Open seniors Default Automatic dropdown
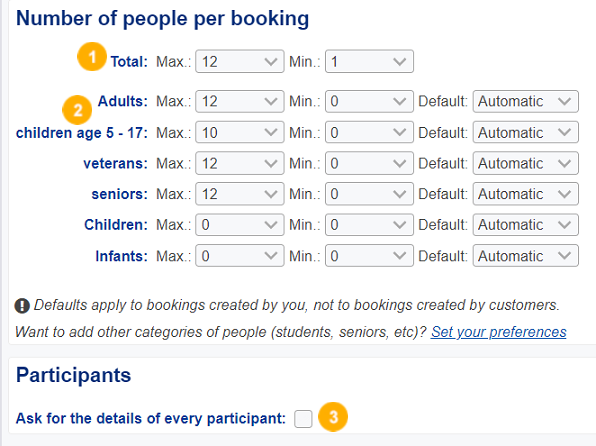Image resolution: width=596 pixels, height=446 pixels. tap(526, 194)
